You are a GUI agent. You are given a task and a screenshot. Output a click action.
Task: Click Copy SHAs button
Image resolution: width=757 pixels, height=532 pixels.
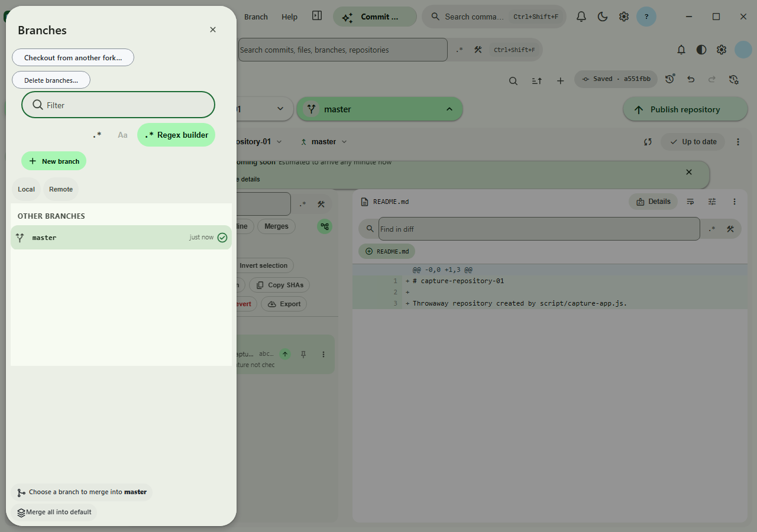point(279,285)
